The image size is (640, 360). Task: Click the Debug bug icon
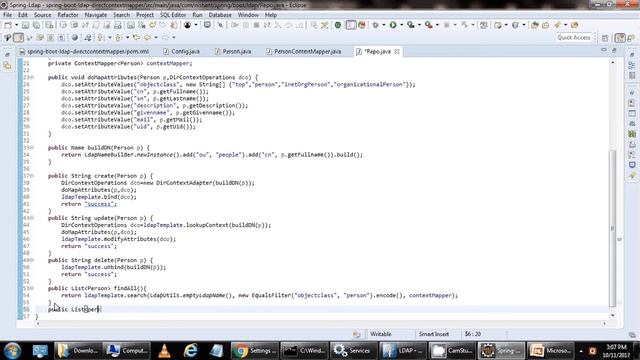click(376, 25)
